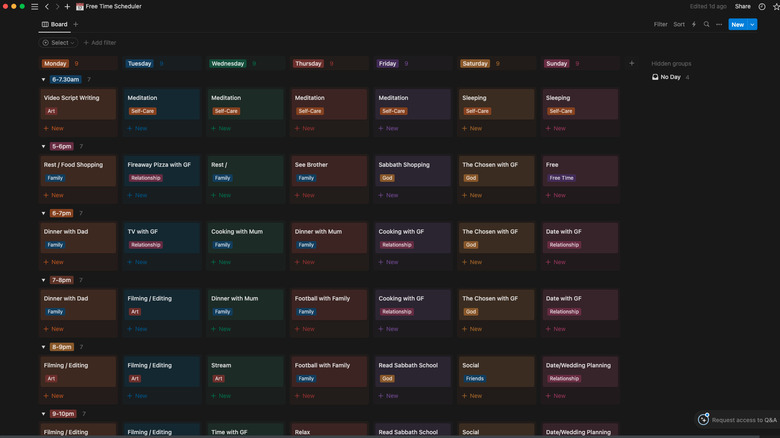Collapse the 6-7.30am group
The height and width of the screenshot is (438, 780).
tap(43, 79)
